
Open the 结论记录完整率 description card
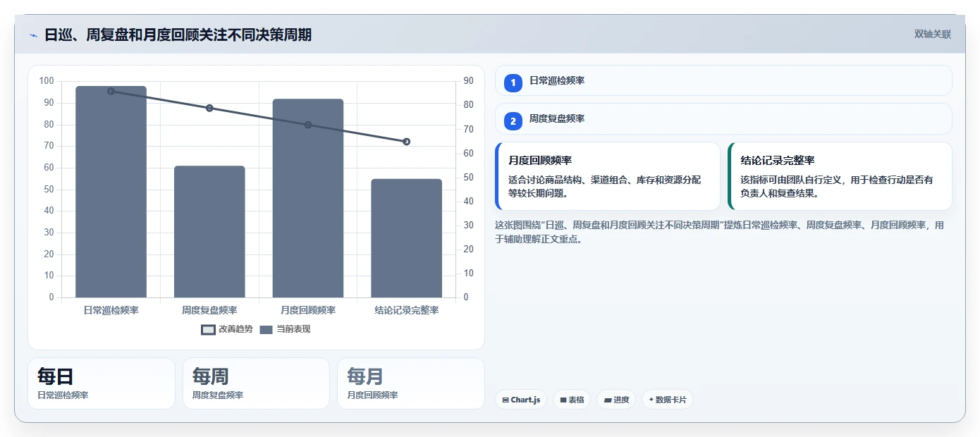coord(840,176)
